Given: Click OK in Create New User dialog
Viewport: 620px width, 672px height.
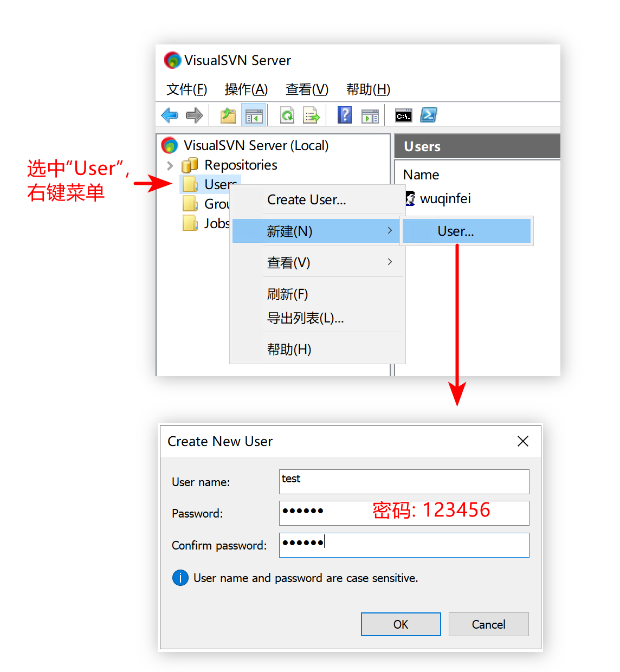Looking at the screenshot, I should 401,624.
